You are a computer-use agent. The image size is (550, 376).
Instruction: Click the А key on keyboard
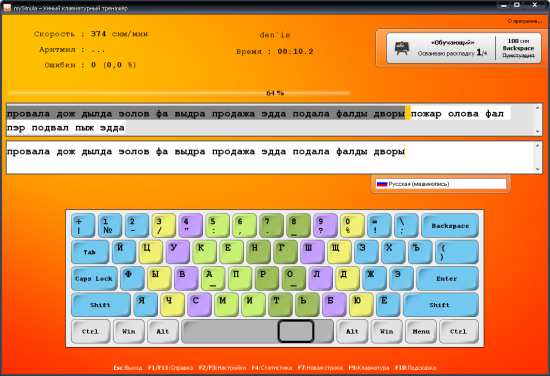213,278
